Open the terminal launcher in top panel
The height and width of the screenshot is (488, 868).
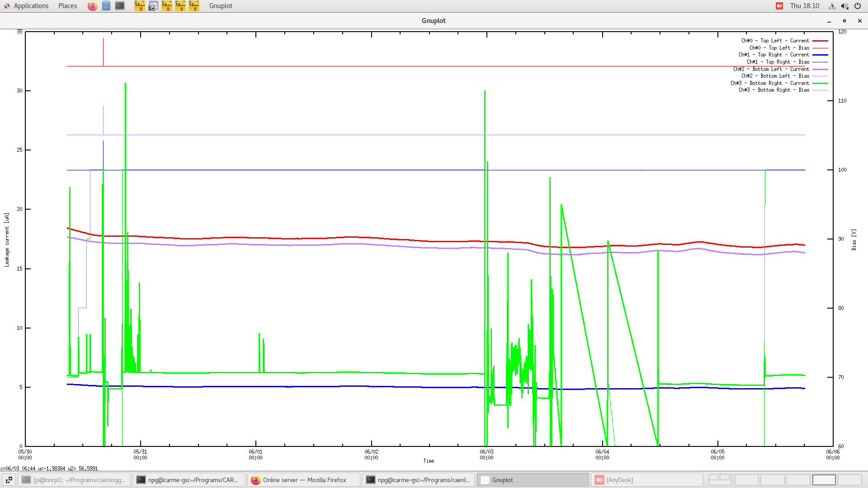120,6
